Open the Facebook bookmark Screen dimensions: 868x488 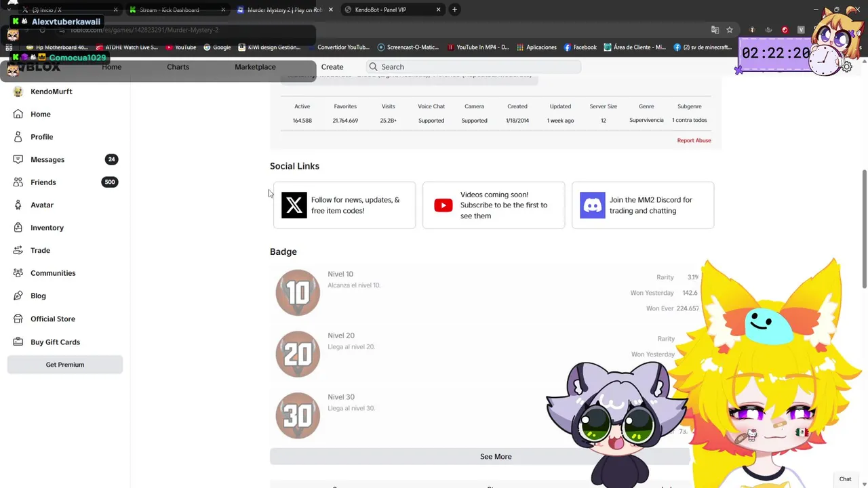coord(580,47)
